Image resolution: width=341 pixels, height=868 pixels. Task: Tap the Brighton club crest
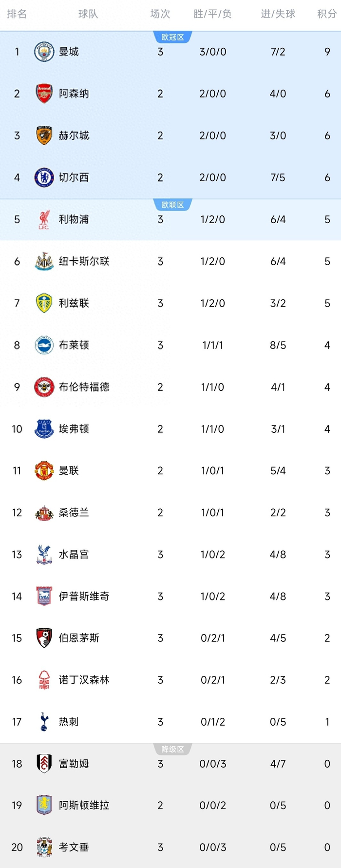[44, 345]
